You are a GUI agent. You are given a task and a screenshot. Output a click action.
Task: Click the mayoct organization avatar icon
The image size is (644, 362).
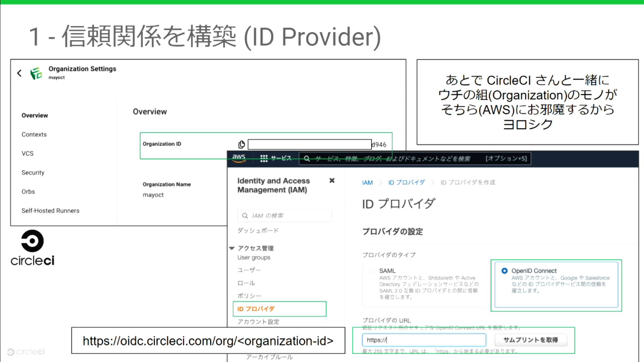[36, 73]
